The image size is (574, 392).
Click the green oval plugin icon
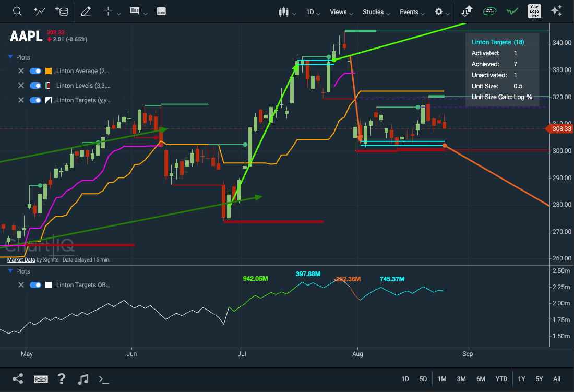tap(489, 11)
